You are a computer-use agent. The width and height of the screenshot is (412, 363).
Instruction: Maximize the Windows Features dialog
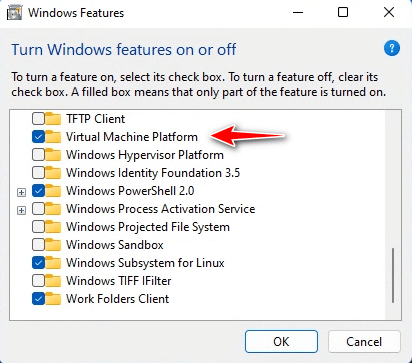coord(343,13)
